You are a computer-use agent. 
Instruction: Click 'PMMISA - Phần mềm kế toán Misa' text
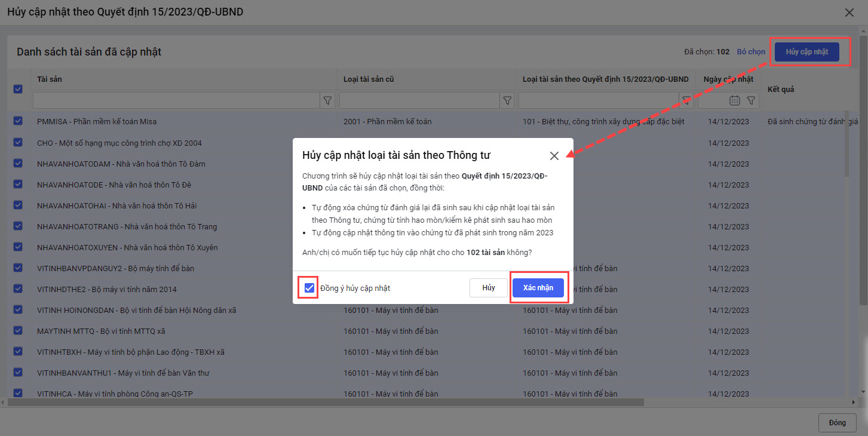pyautogui.click(x=97, y=121)
